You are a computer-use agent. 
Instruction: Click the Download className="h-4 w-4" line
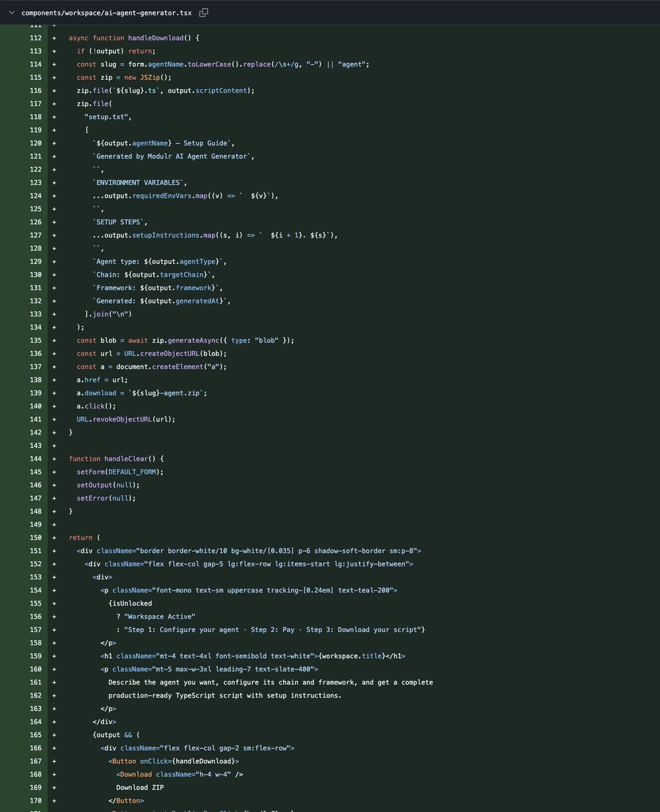pyautogui.click(x=179, y=774)
